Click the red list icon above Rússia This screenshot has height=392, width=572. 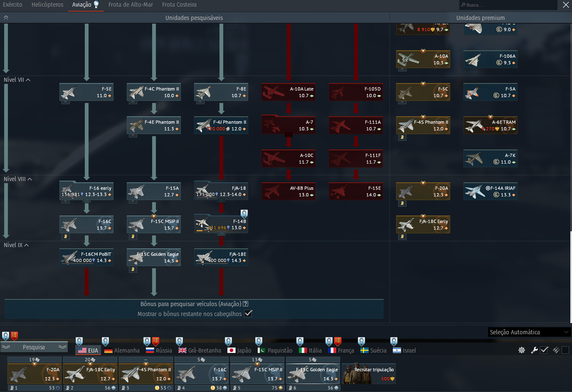pyautogui.click(x=156, y=341)
